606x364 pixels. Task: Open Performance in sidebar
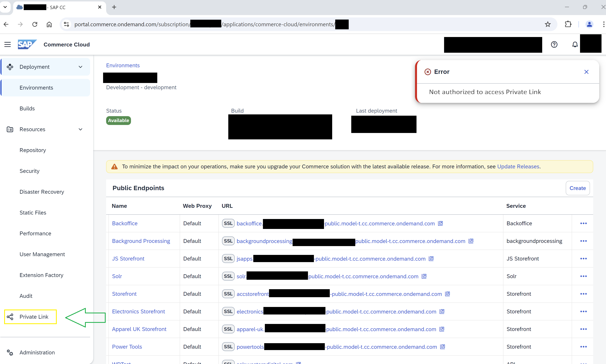(x=35, y=234)
